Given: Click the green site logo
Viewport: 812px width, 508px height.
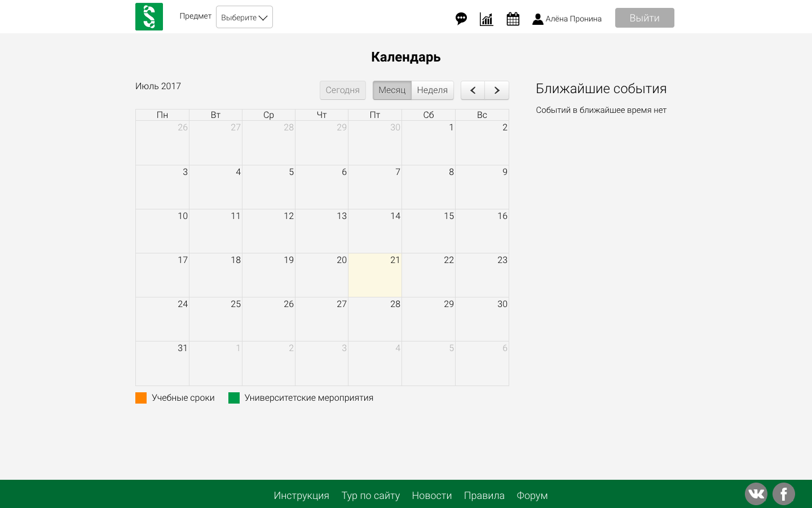Looking at the screenshot, I should pos(149,16).
